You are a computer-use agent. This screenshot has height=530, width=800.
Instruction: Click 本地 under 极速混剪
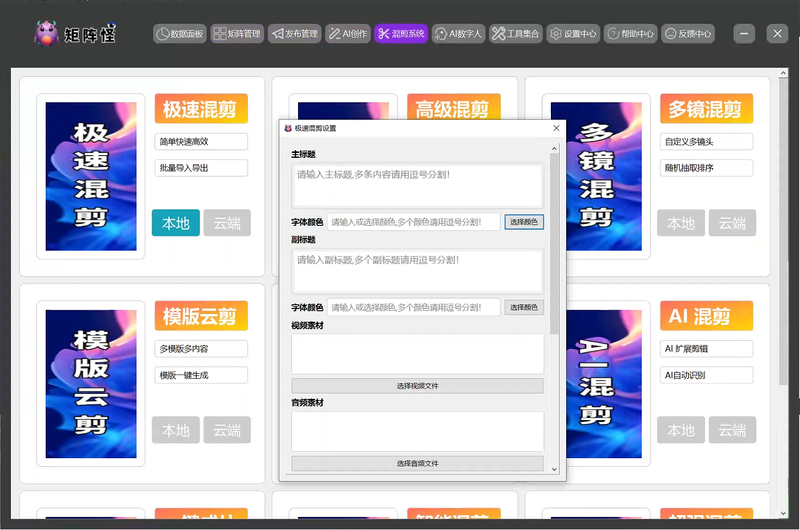176,223
